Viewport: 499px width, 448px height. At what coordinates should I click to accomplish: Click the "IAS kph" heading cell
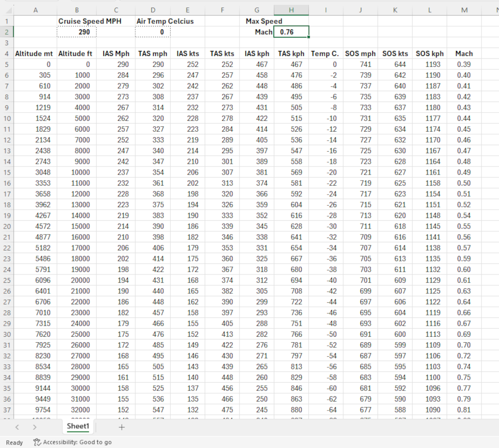click(257, 54)
